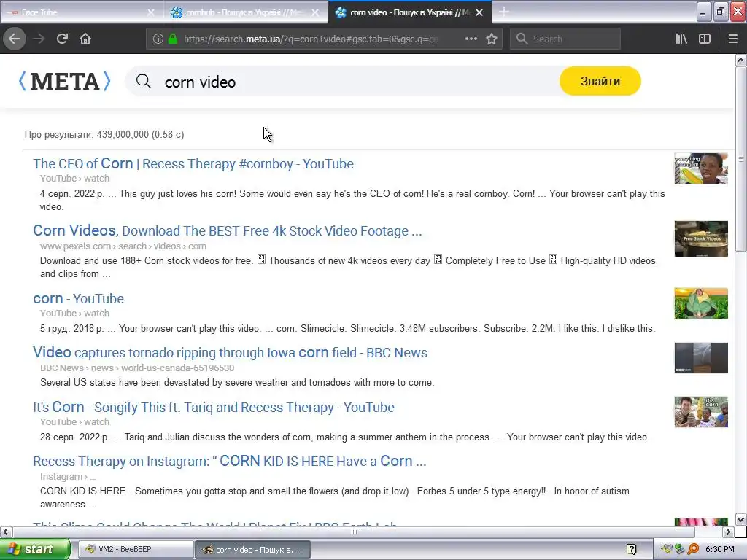Image resolution: width=747 pixels, height=560 pixels.
Task: Click BBC News tornado thumbnail
Action: click(701, 358)
